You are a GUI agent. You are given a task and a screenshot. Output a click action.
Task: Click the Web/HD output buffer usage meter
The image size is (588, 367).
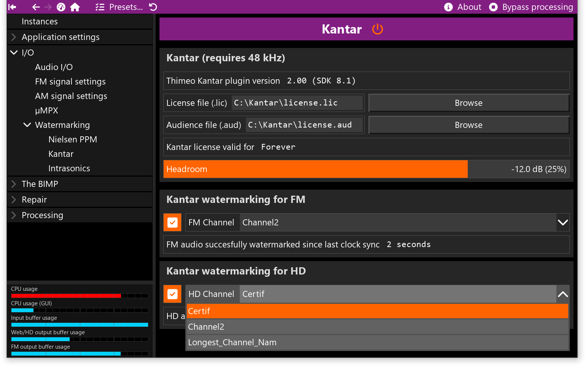[x=80, y=339]
